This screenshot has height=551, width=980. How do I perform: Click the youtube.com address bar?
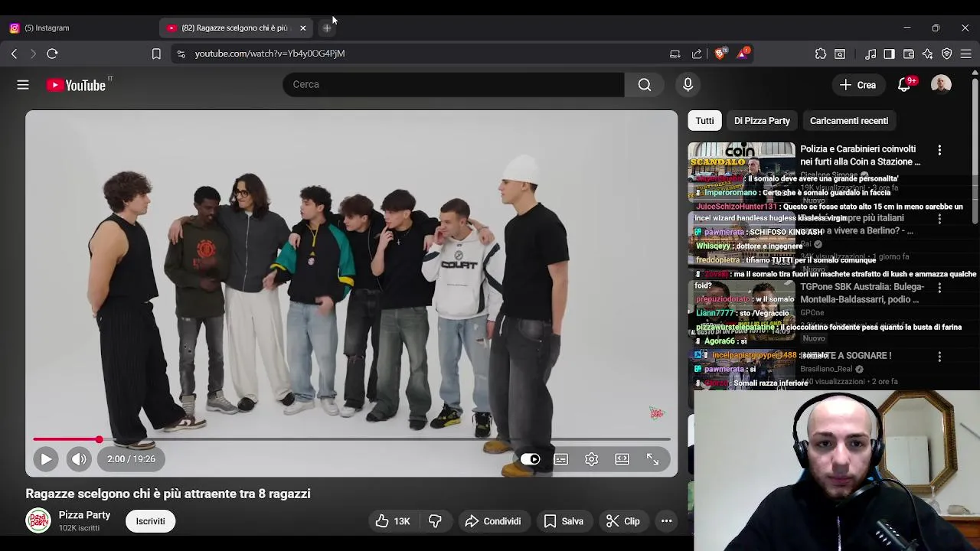coord(269,54)
